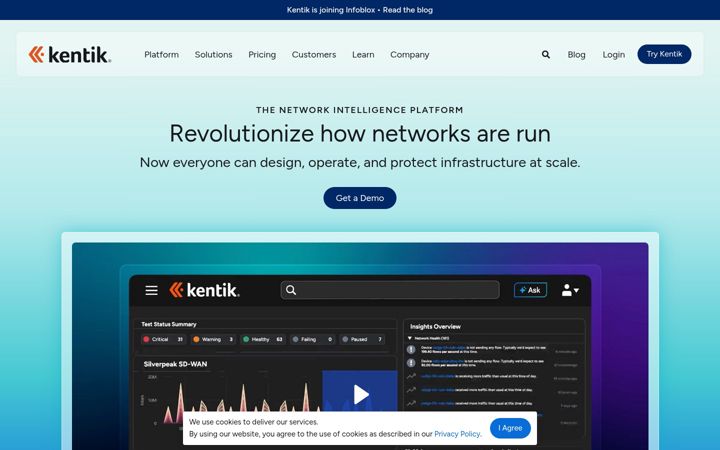Open user account dropdown in dashboard
This screenshot has height=450, width=720.
570,290
